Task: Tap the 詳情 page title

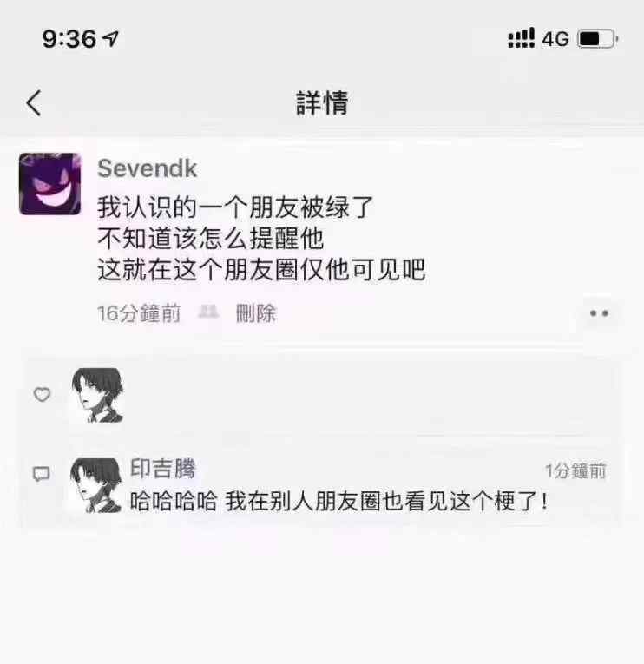Action: [x=322, y=103]
